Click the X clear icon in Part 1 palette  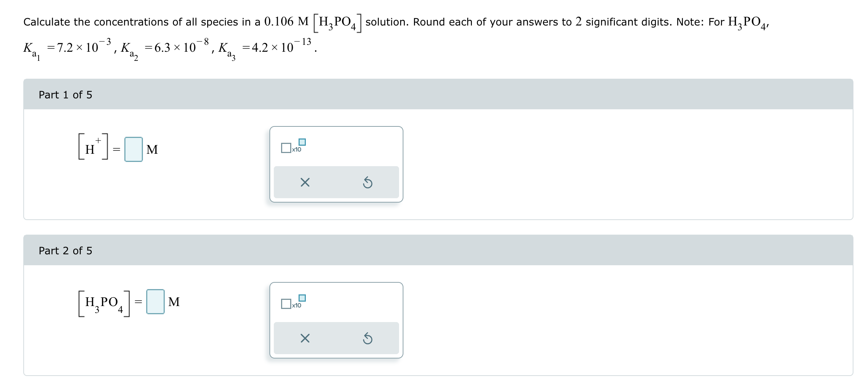click(304, 182)
